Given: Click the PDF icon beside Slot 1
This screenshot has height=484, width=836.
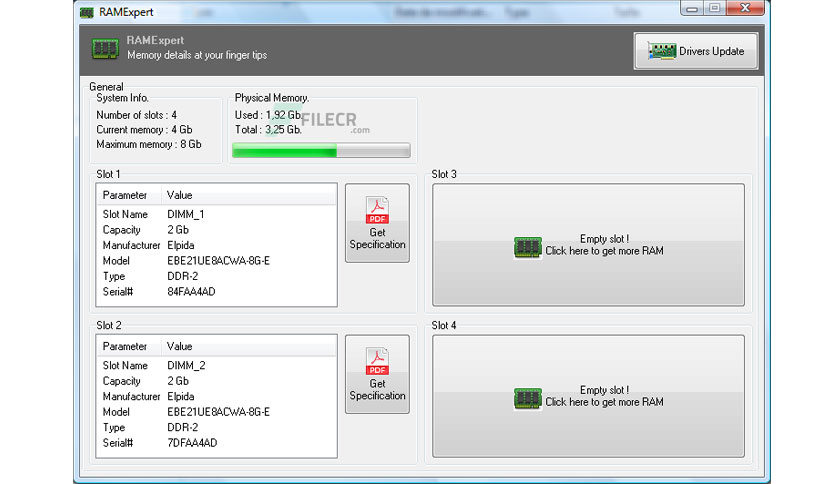Looking at the screenshot, I should (377, 210).
